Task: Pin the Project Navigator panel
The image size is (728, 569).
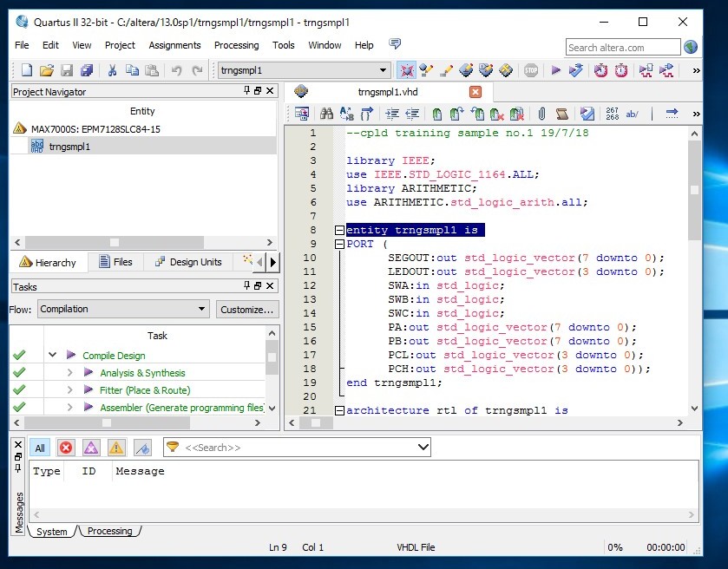Action: tap(246, 91)
